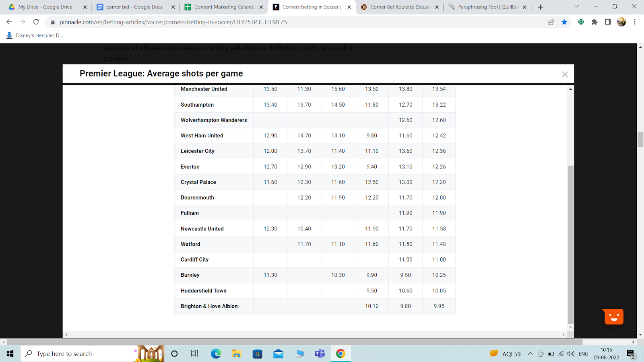Open Mail app from taskbar
This screenshot has height=362, width=644.
tap(279, 354)
